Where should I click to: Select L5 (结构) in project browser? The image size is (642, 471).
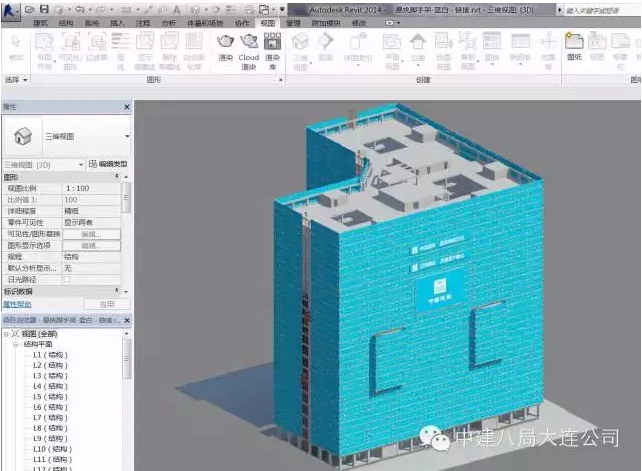50,396
